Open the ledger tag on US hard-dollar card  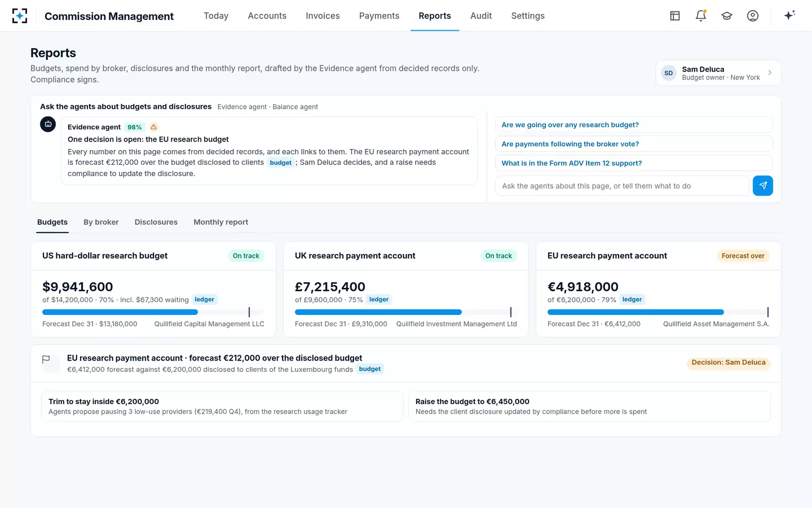coord(205,300)
